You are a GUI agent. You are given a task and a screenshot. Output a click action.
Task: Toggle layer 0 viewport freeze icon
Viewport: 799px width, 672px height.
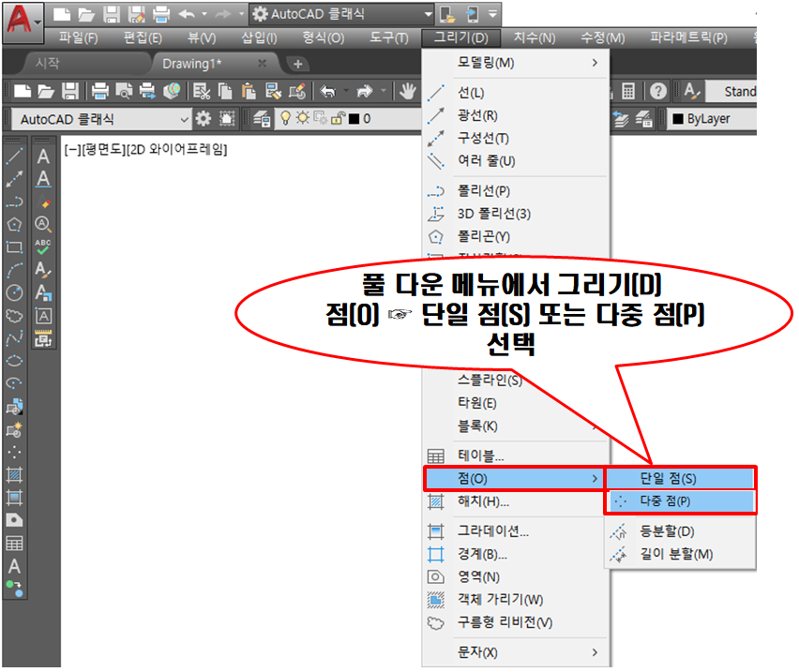(x=321, y=119)
